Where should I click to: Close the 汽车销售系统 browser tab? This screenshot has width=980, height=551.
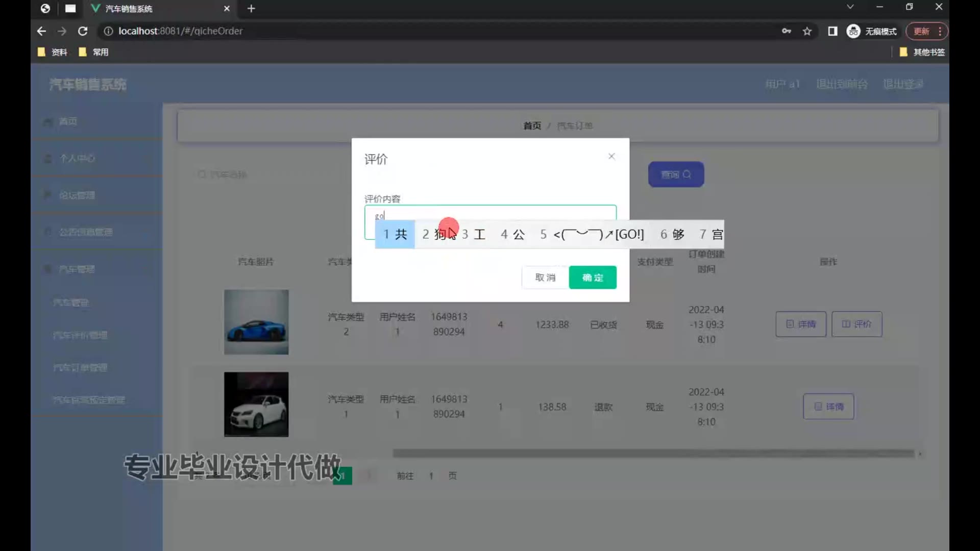227,8
